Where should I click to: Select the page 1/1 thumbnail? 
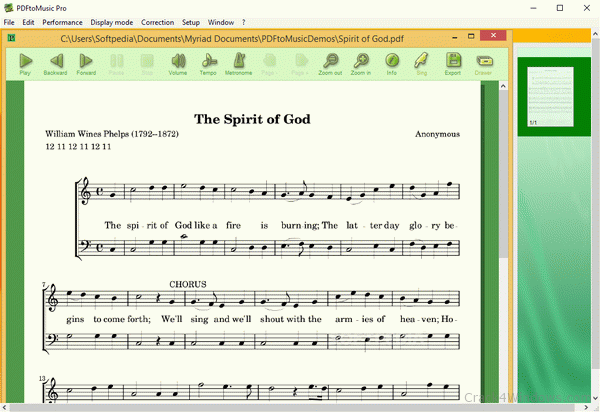550,97
